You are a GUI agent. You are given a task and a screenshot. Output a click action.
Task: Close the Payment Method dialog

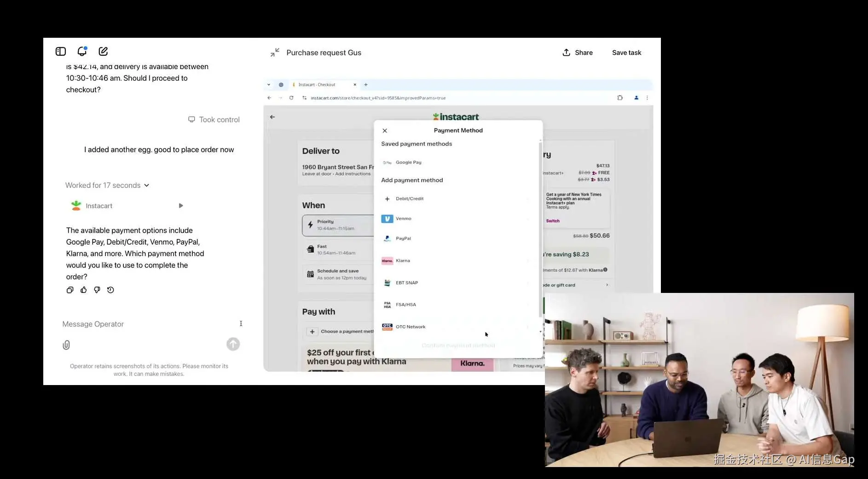385,131
